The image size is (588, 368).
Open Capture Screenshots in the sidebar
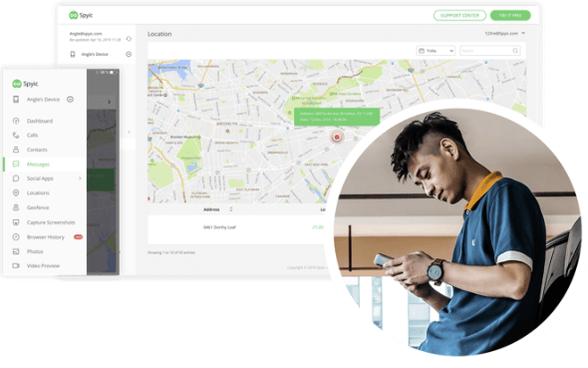coord(51,222)
